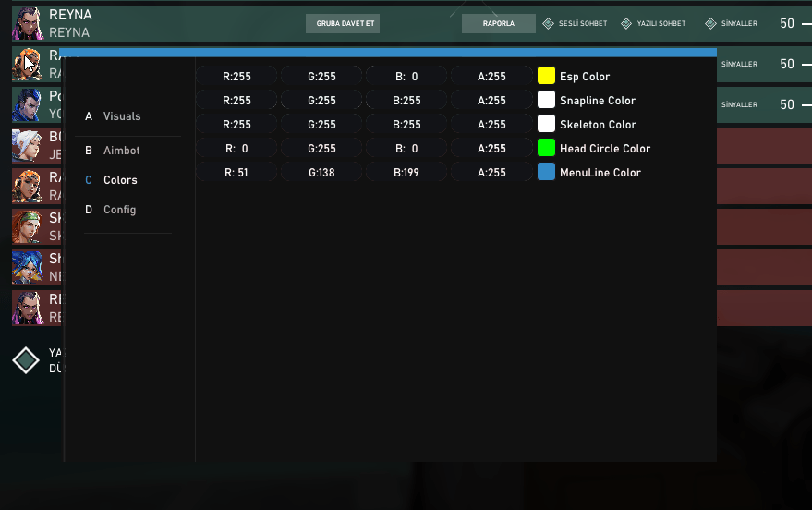Click the Esp Color label
Image resolution: width=812 pixels, height=510 pixels.
click(585, 77)
